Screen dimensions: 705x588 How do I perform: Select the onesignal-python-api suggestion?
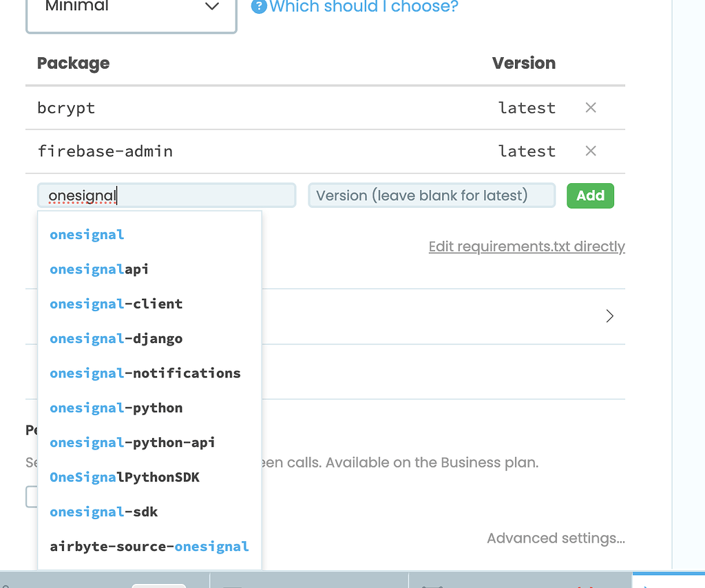tap(131, 443)
